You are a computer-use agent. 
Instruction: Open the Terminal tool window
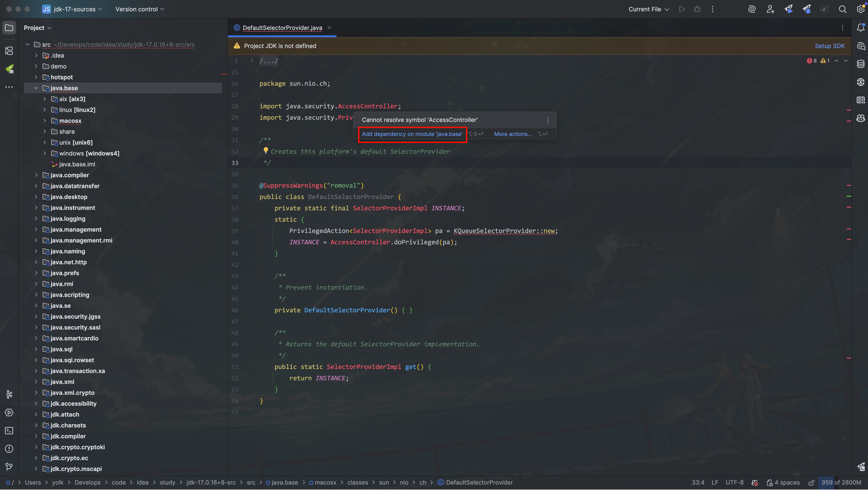pos(9,431)
